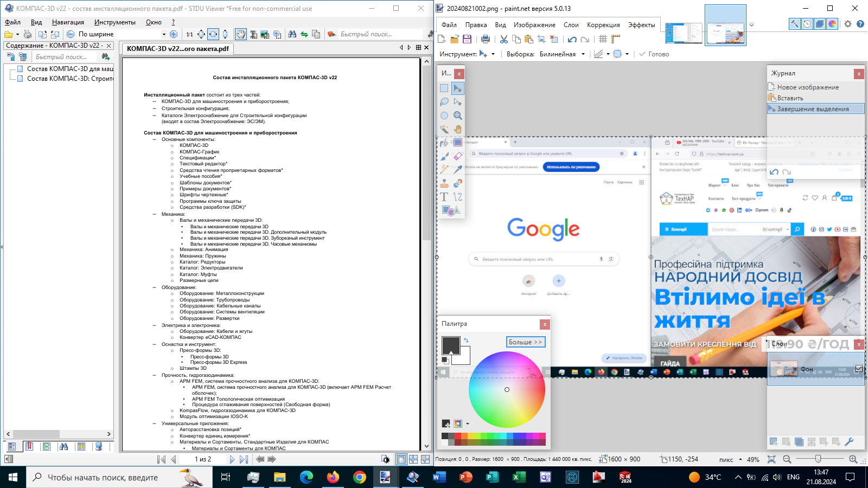The height and width of the screenshot is (488, 868).
Task: Select the Clone Stamp tool
Action: click(444, 183)
